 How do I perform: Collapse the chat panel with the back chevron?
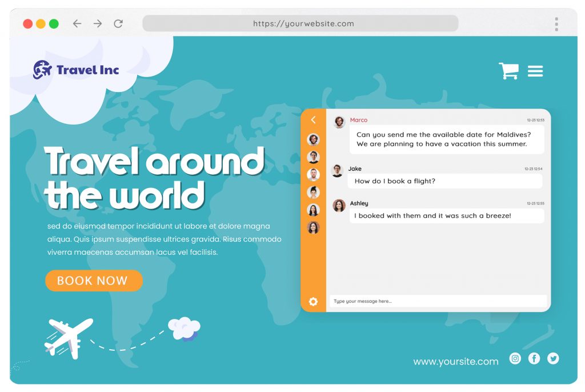pyautogui.click(x=313, y=120)
